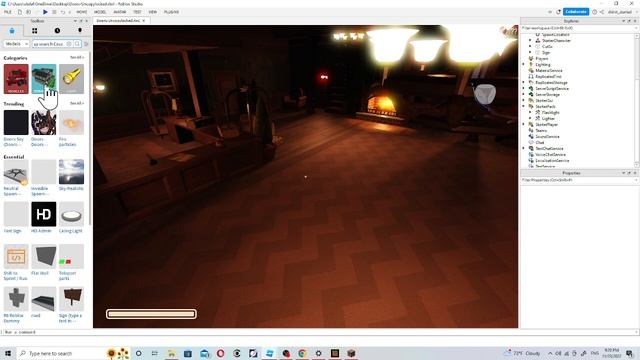The image size is (640, 360).
Task: Select the Sign model thumbnail
Action: [x=71, y=299]
